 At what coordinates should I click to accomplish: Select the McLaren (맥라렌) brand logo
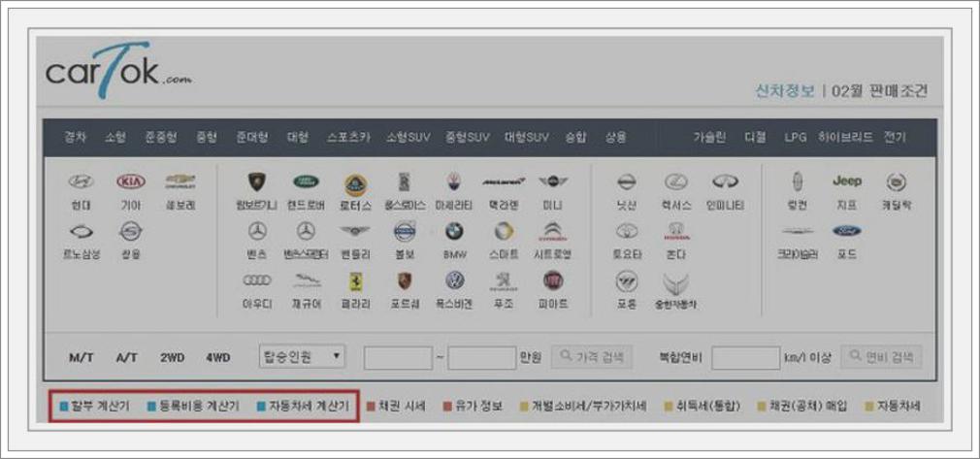point(504,181)
